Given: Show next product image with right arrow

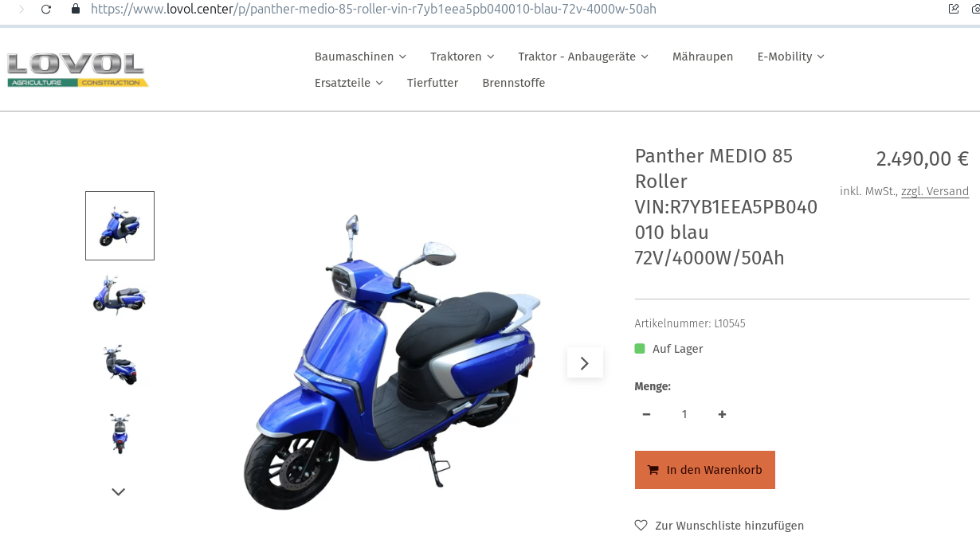Looking at the screenshot, I should pos(585,363).
